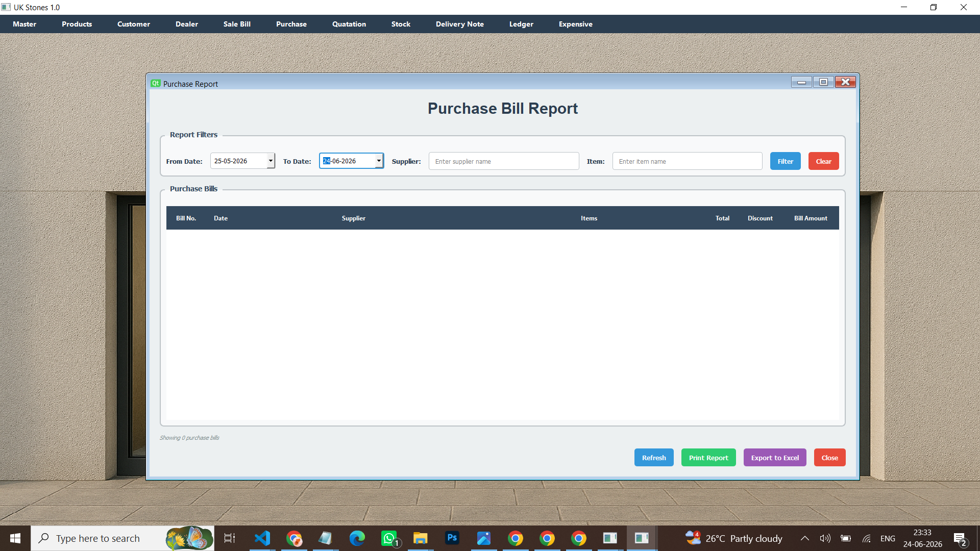Screen dimensions: 980x551
Task: Open the Expensive menu
Action: point(575,24)
